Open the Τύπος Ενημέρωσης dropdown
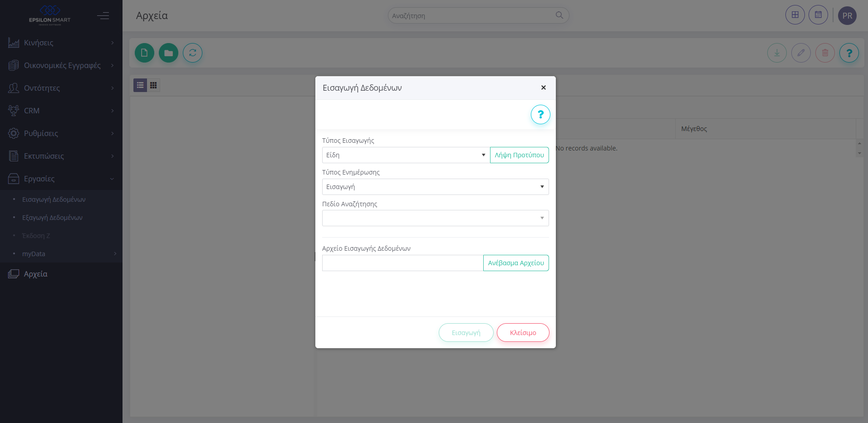868x423 pixels. pyautogui.click(x=435, y=187)
